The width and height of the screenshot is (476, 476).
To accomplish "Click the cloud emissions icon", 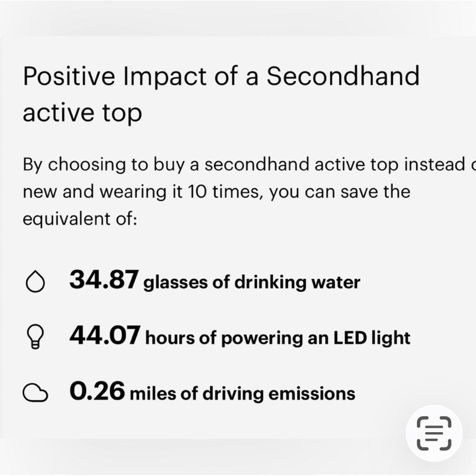I will 35,393.
